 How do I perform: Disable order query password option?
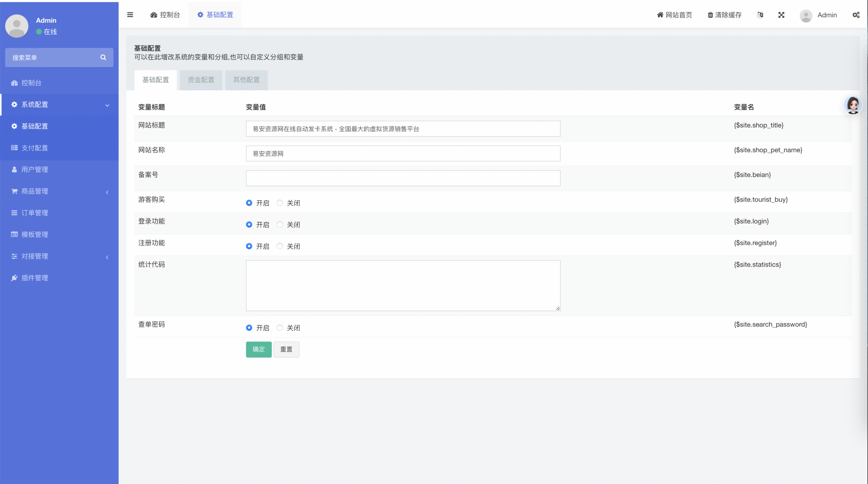(280, 328)
